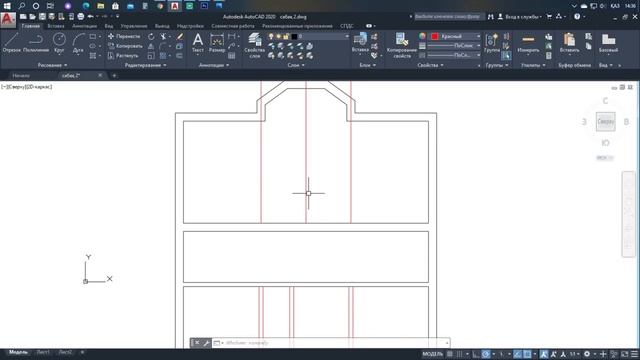Open the Аннотации ribbon tab
Image resolution: width=640 pixels, height=360 pixels.
[x=84, y=26]
